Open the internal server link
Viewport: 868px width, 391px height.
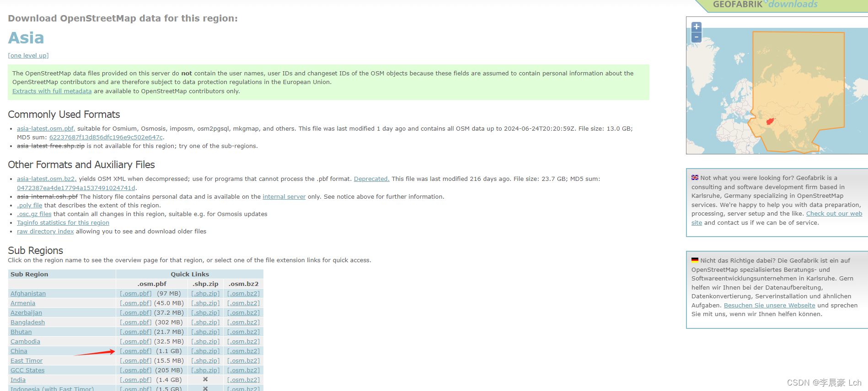[284, 196]
